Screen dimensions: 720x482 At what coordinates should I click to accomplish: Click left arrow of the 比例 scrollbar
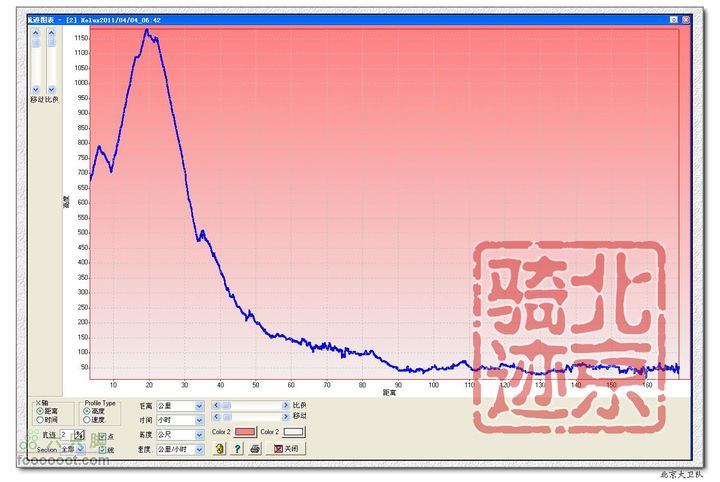pos(214,405)
